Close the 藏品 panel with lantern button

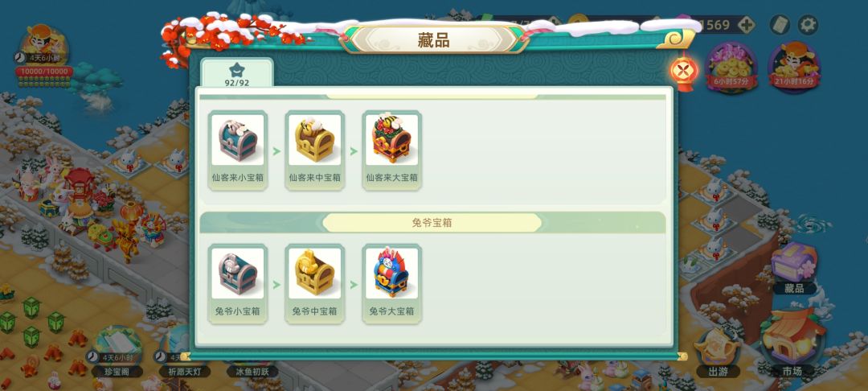(684, 71)
